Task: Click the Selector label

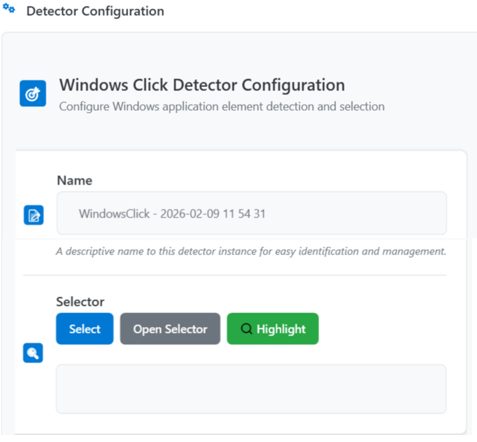Action: coord(80,302)
